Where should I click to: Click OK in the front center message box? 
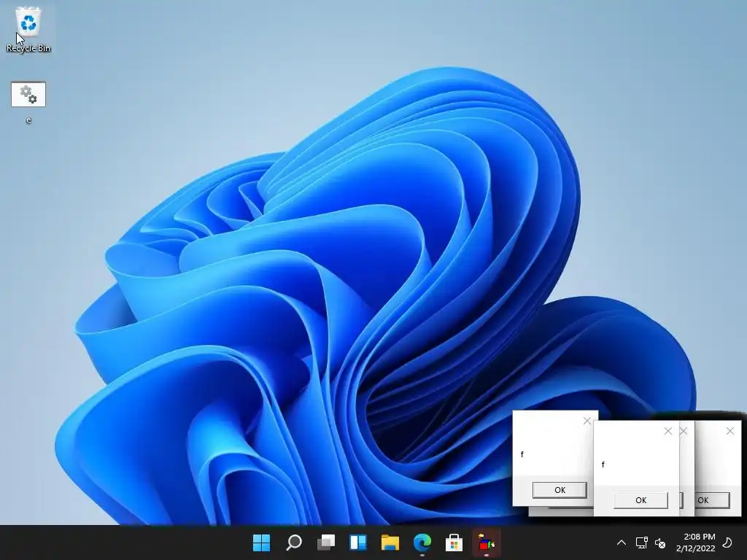[x=640, y=500]
